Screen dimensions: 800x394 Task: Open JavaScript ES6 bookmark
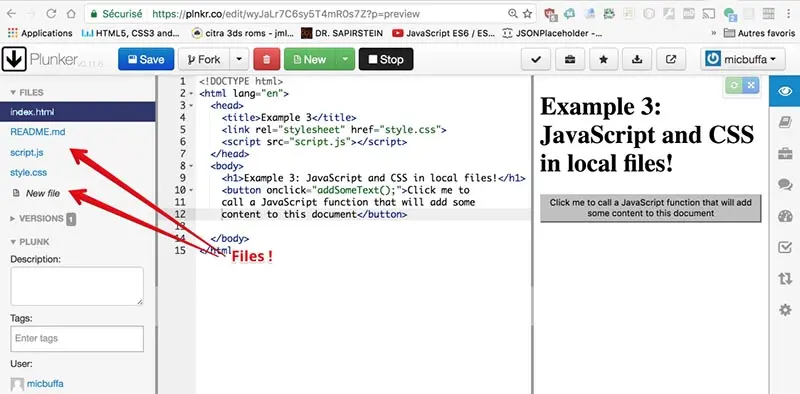click(x=444, y=33)
